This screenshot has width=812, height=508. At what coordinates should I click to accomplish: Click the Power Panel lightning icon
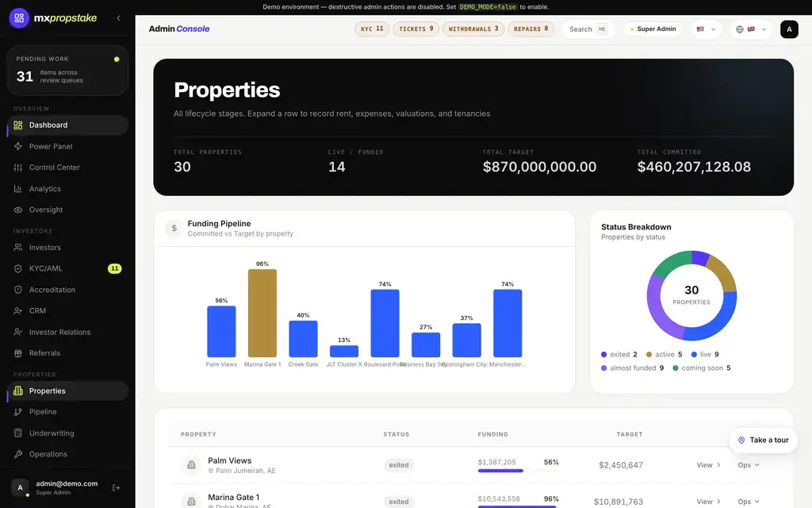click(18, 146)
